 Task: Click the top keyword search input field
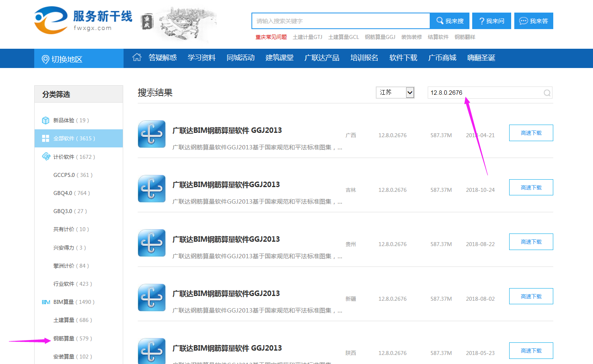[341, 21]
